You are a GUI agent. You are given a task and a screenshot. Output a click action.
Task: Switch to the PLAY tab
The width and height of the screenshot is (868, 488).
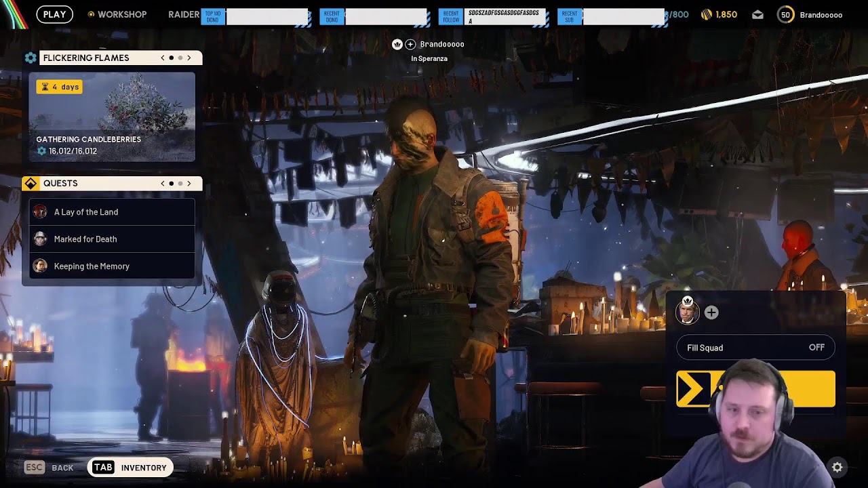(x=55, y=14)
